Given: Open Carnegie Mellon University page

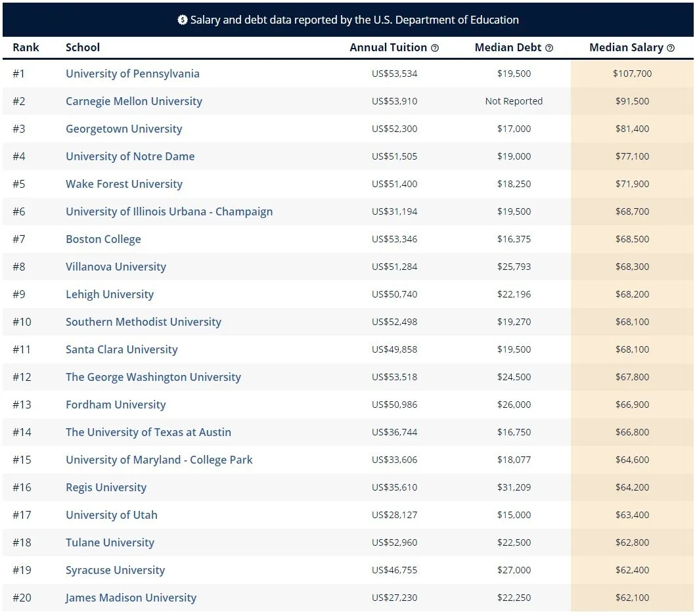Looking at the screenshot, I should [133, 101].
